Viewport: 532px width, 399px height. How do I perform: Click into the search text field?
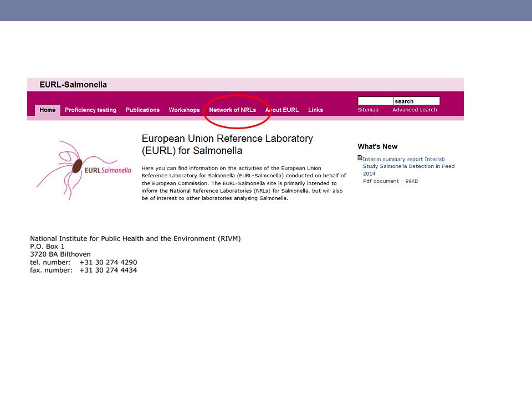[375, 101]
